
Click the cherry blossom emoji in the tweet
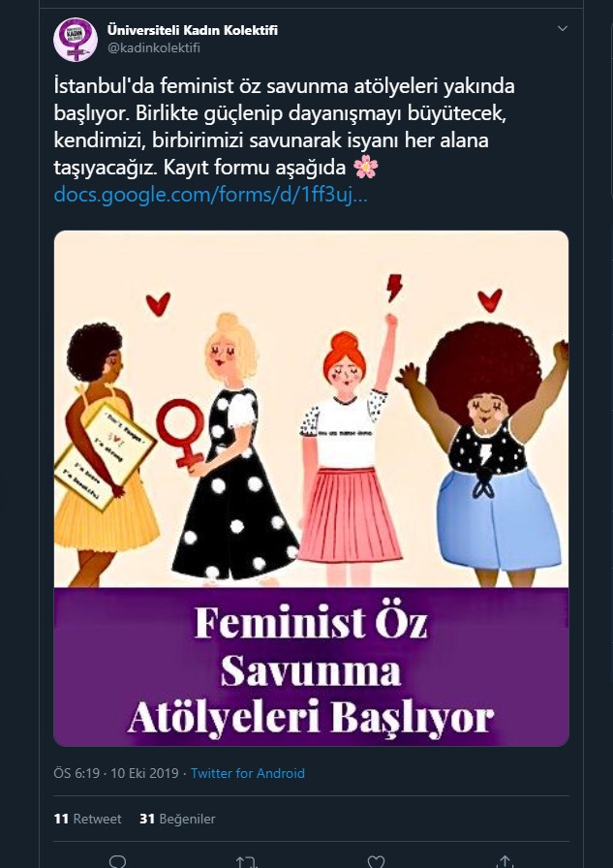(366, 168)
